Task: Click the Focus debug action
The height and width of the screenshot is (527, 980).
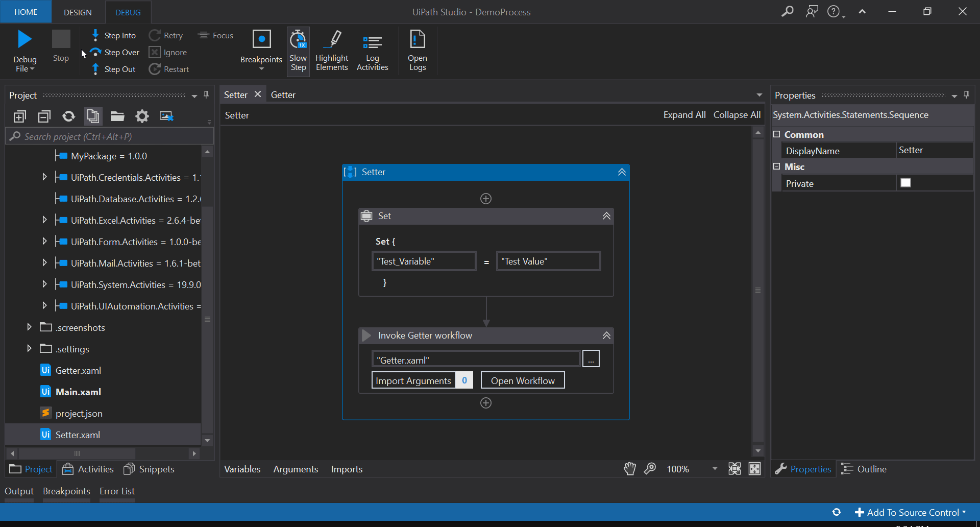Action: (216, 35)
